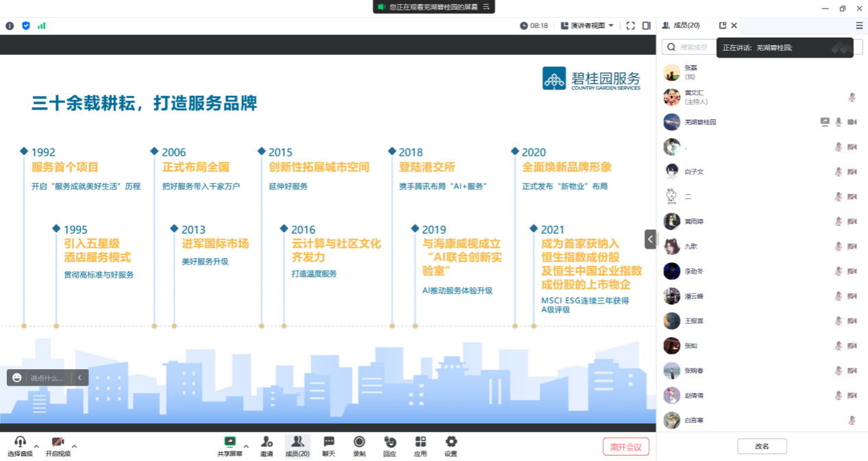
Task: Collapse the chat bar arrow
Action: [80, 377]
